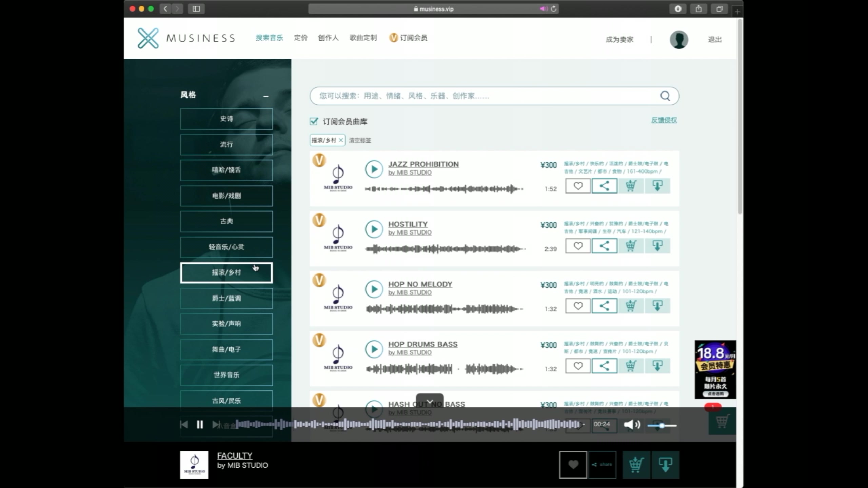Image resolution: width=868 pixels, height=488 pixels.
Task: Remove the 摇滚/乡村 filter tag
Action: pyautogui.click(x=341, y=140)
